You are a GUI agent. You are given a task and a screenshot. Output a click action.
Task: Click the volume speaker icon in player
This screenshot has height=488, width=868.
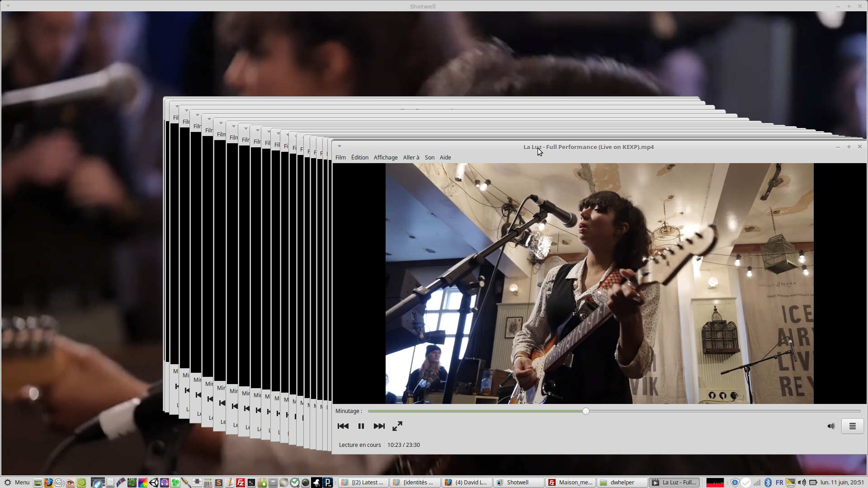pyautogui.click(x=830, y=426)
